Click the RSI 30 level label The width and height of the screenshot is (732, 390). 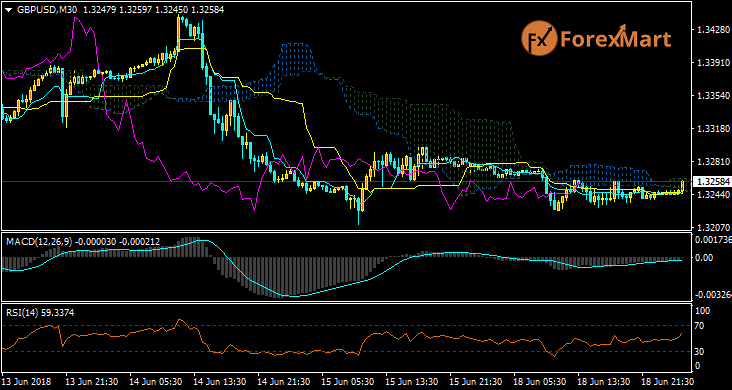pyautogui.click(x=699, y=351)
